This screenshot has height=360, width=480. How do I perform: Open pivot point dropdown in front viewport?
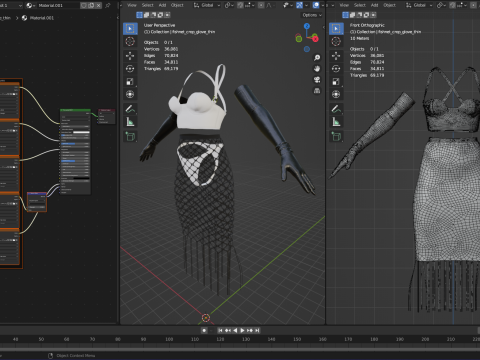441,5
